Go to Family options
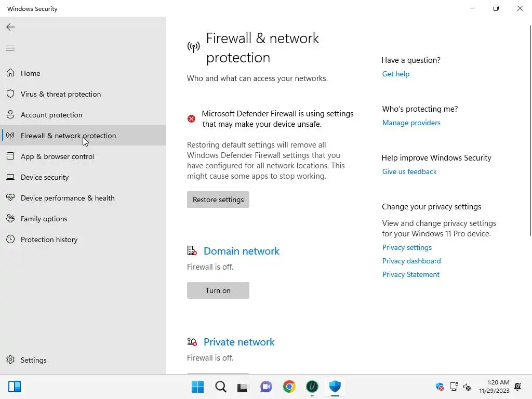This screenshot has width=532, height=399. [44, 219]
